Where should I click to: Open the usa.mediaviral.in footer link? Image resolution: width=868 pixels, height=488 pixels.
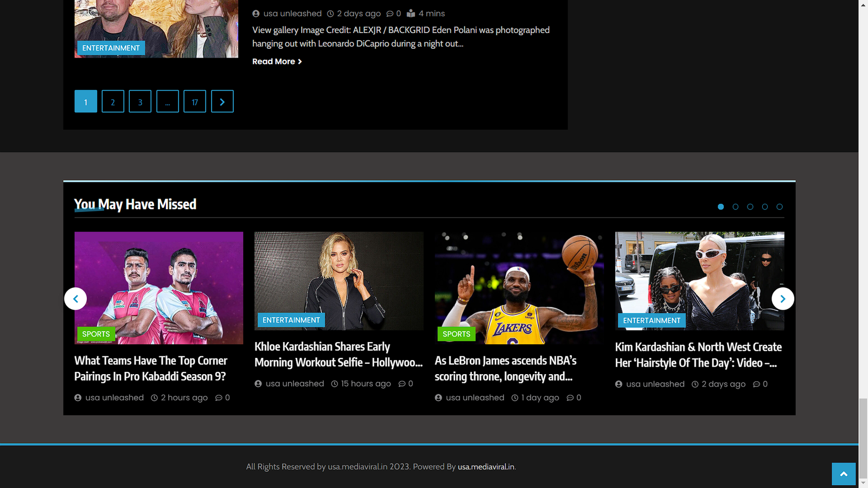tap(486, 467)
